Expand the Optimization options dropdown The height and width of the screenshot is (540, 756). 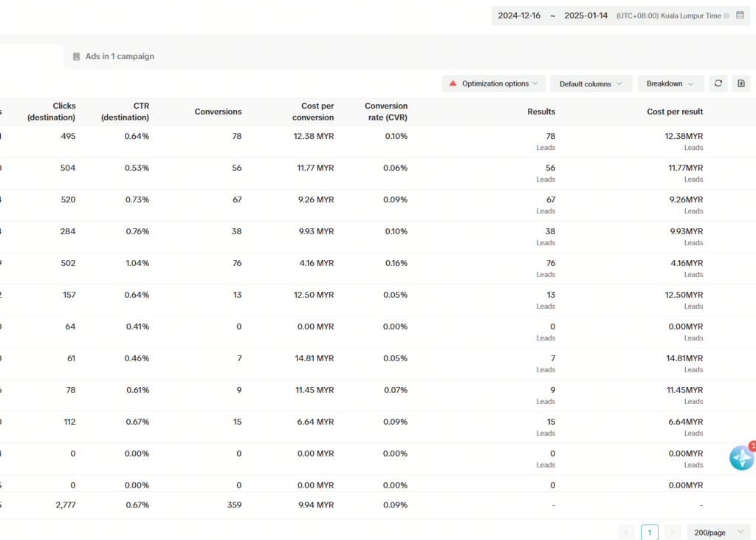[x=494, y=83]
